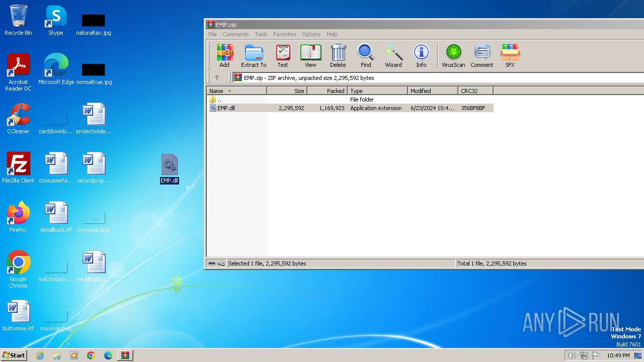The image size is (644, 362).
Task: Open Internet Explorer from taskbar
Action: pyautogui.click(x=40, y=355)
